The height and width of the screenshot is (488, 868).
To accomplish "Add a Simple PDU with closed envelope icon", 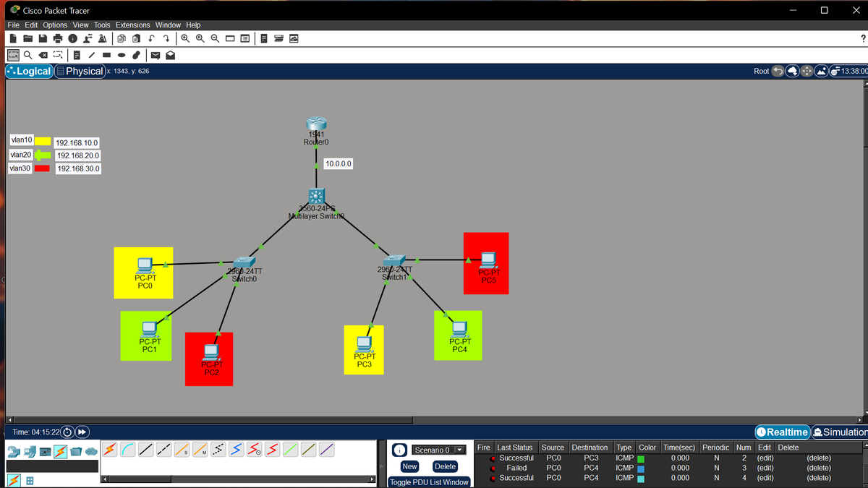I will (x=155, y=55).
